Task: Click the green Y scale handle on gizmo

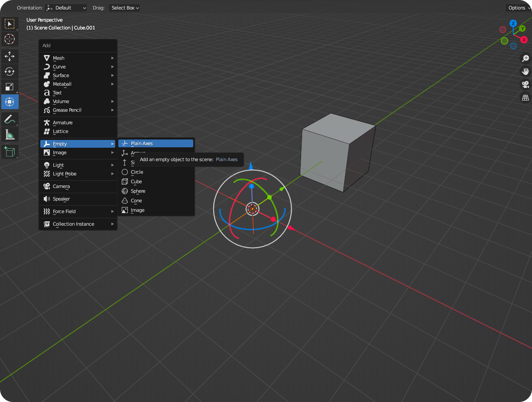Action: 269,197
